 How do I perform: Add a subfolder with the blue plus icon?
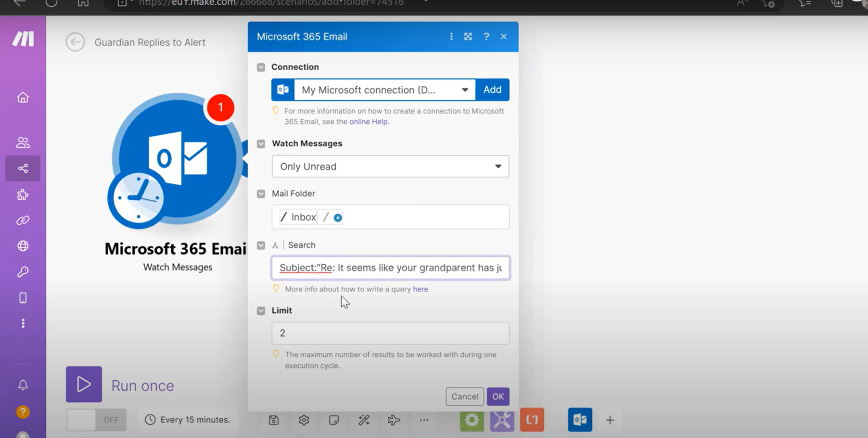[338, 218]
